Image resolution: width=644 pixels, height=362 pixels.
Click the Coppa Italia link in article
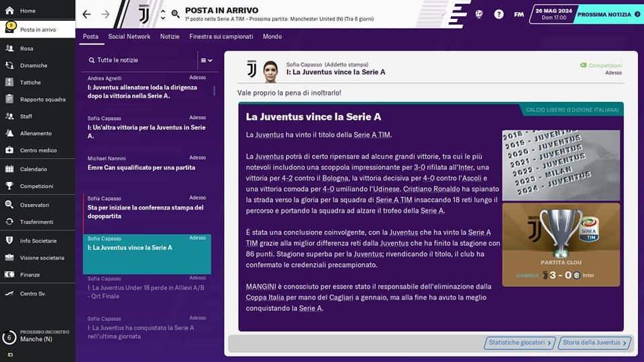click(265, 298)
